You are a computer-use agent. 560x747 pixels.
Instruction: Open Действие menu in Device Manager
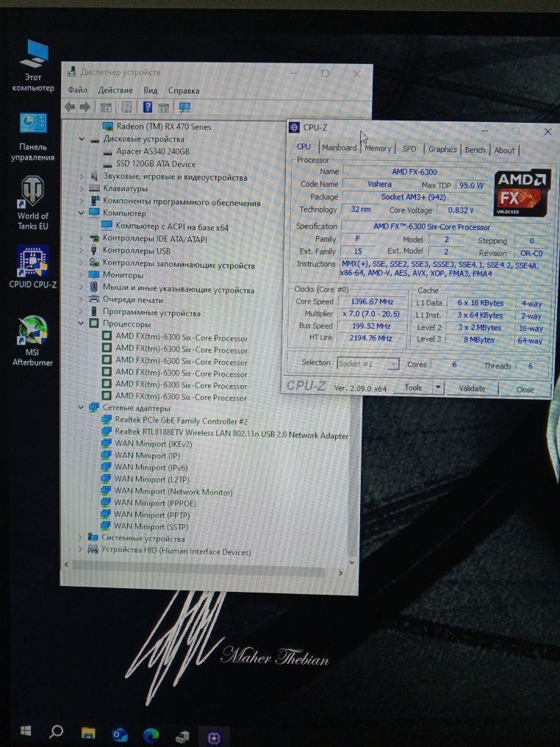click(x=115, y=90)
